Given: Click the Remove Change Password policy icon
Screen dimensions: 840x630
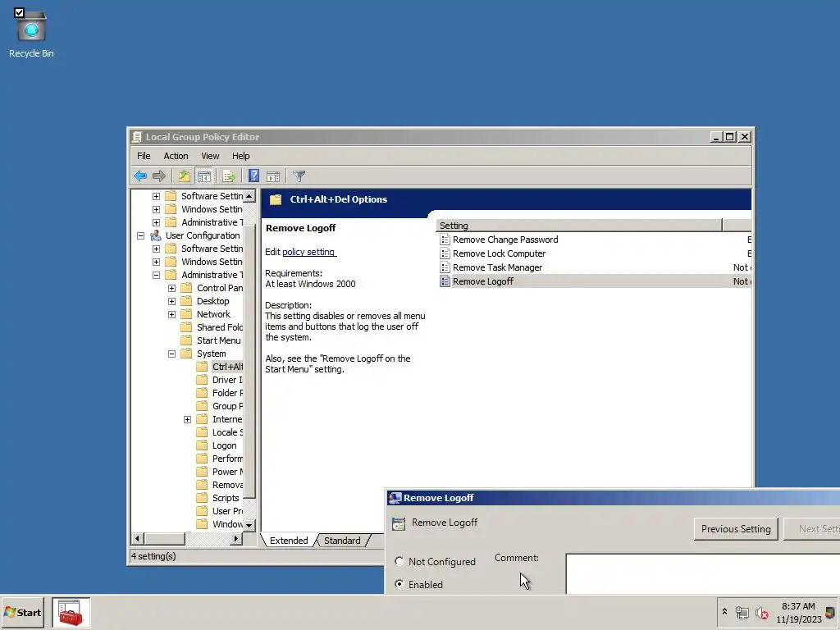Looking at the screenshot, I should point(445,240).
